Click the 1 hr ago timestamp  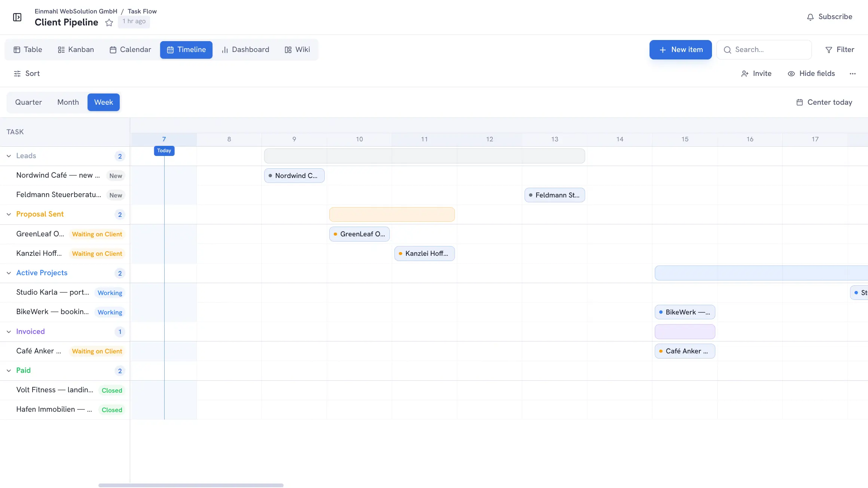134,22
